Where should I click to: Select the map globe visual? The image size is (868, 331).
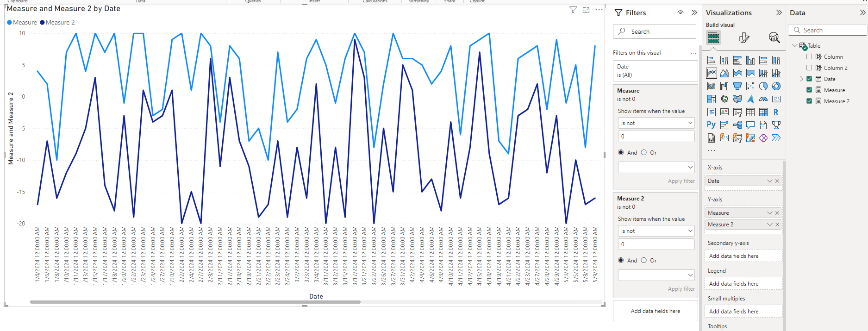tap(724, 99)
